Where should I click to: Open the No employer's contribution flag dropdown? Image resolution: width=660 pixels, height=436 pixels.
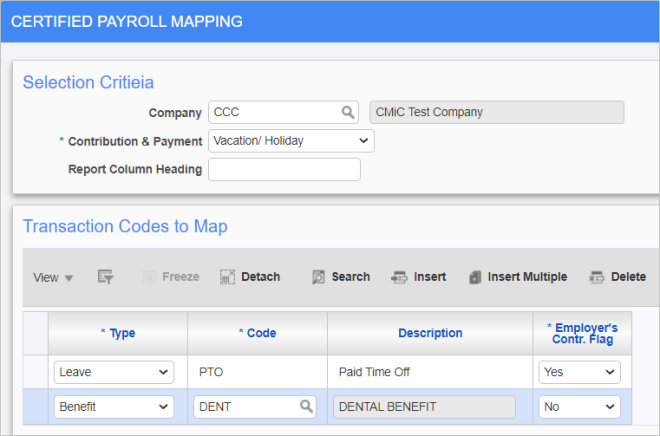coord(580,407)
